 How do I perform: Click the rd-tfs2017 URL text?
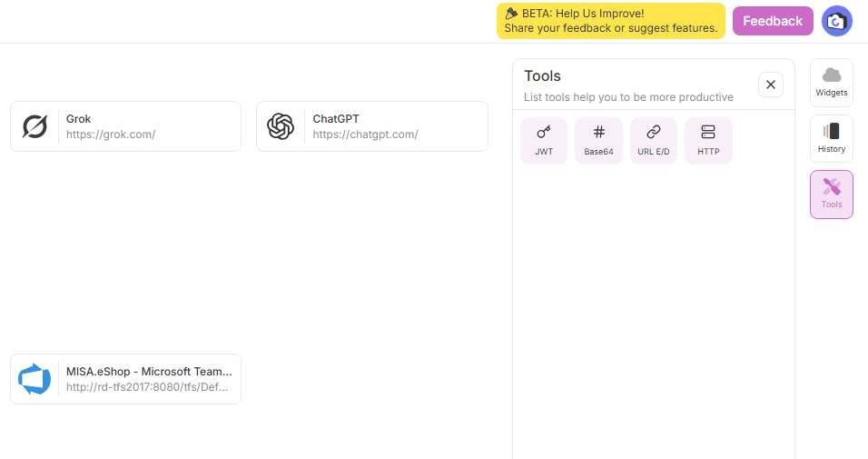[147, 387]
